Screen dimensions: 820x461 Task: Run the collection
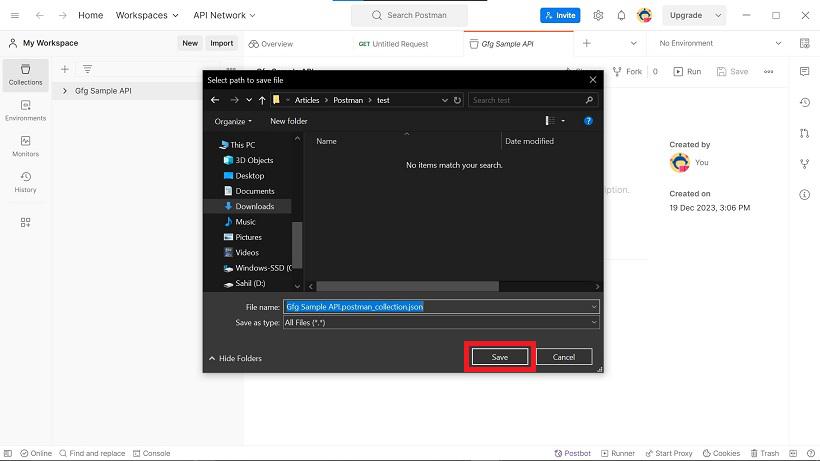(687, 72)
